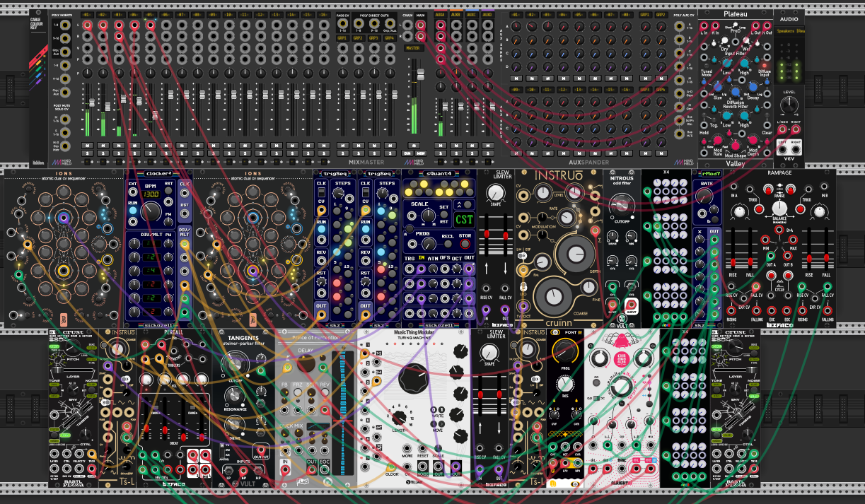Screen dimensions: 865x504
Task: Toggle the DIM button on MixMaster master
Action: tap(408, 153)
